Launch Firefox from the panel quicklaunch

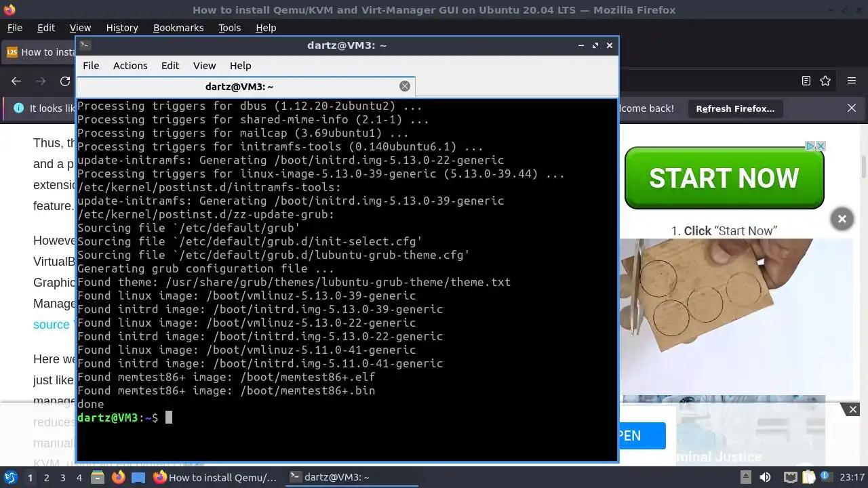118,477
